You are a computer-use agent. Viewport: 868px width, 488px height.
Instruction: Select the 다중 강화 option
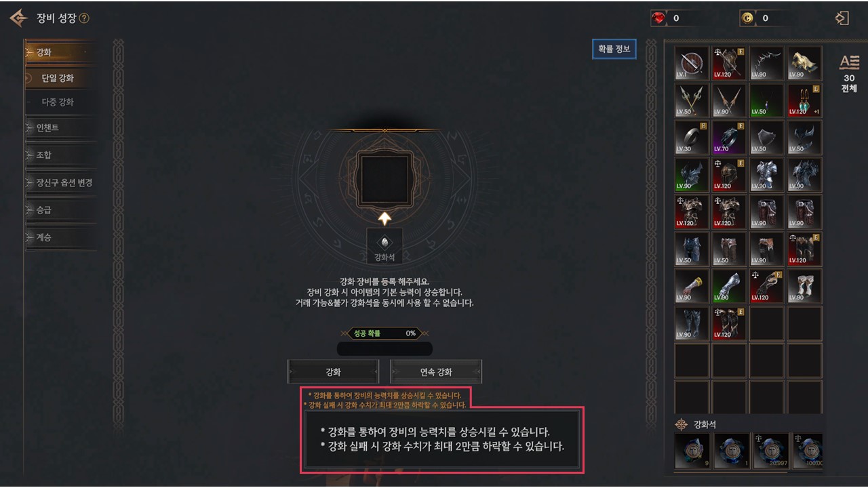point(59,102)
